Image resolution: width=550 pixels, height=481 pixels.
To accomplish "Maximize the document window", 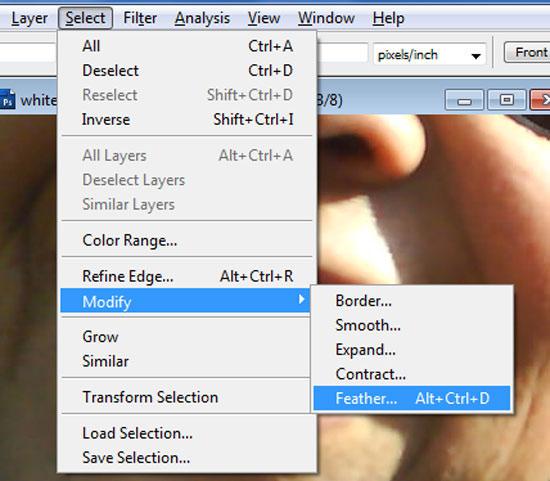I will click(x=507, y=100).
